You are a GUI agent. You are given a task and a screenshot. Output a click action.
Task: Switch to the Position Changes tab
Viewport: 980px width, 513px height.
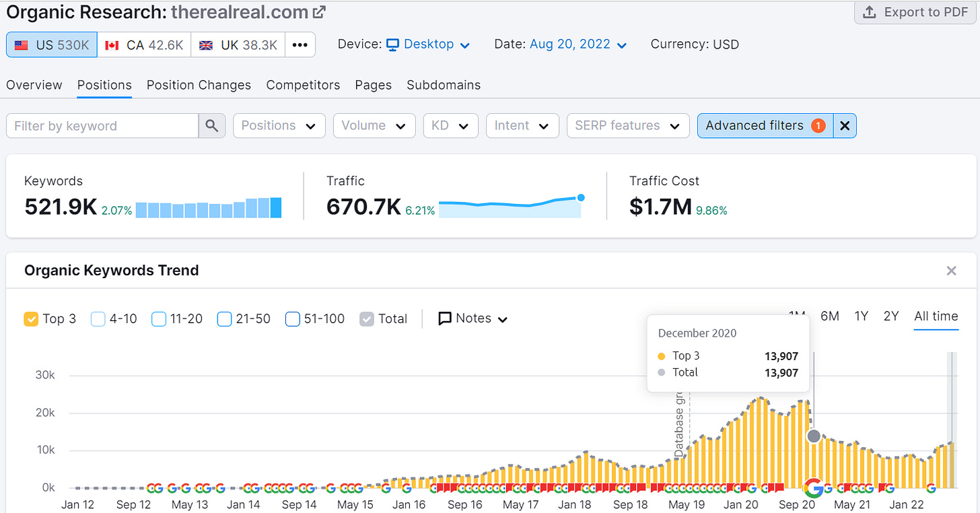tap(199, 85)
